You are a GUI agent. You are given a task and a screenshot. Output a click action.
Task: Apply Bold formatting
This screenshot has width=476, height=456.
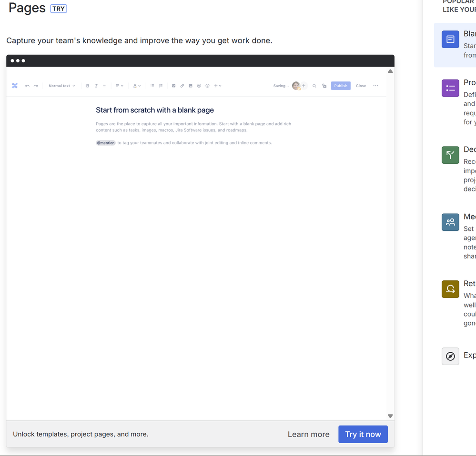tap(88, 86)
